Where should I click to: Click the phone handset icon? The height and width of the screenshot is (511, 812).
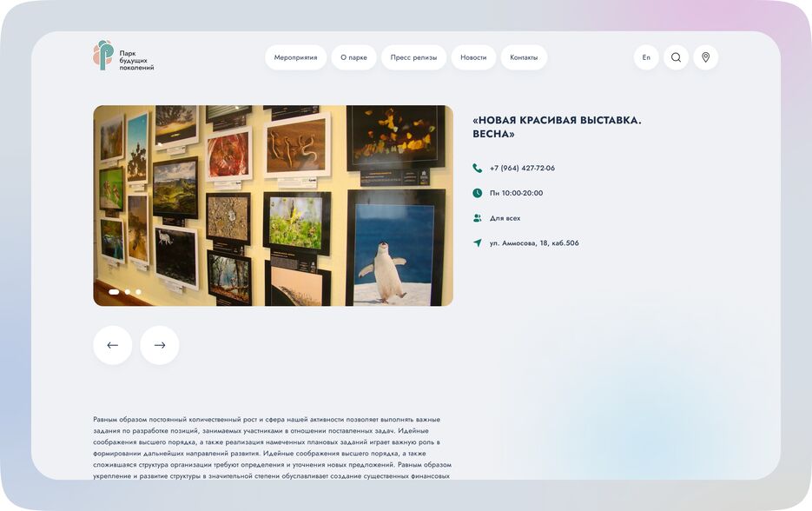[478, 168]
